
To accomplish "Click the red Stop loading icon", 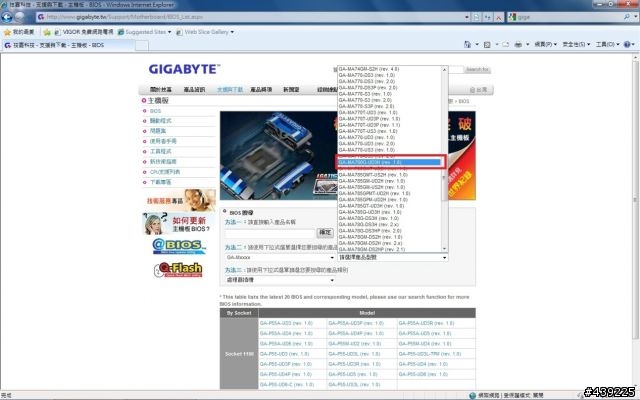I will 498,17.
